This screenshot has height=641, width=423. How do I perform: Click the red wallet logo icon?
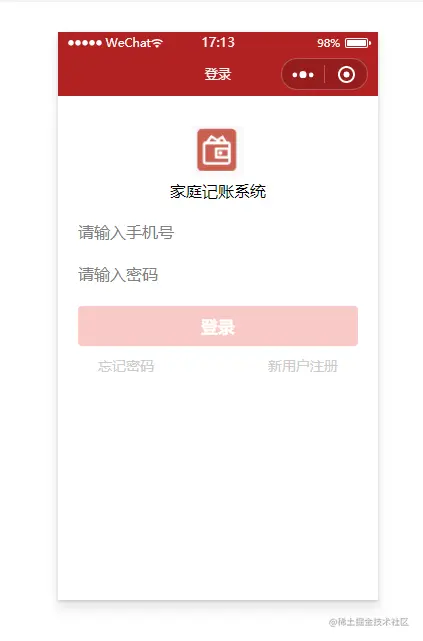[217, 150]
